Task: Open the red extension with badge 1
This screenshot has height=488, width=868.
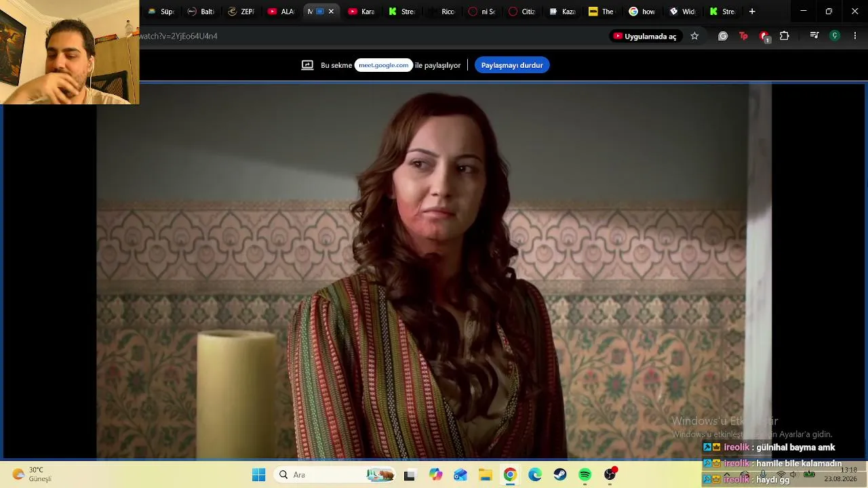Action: point(764,37)
